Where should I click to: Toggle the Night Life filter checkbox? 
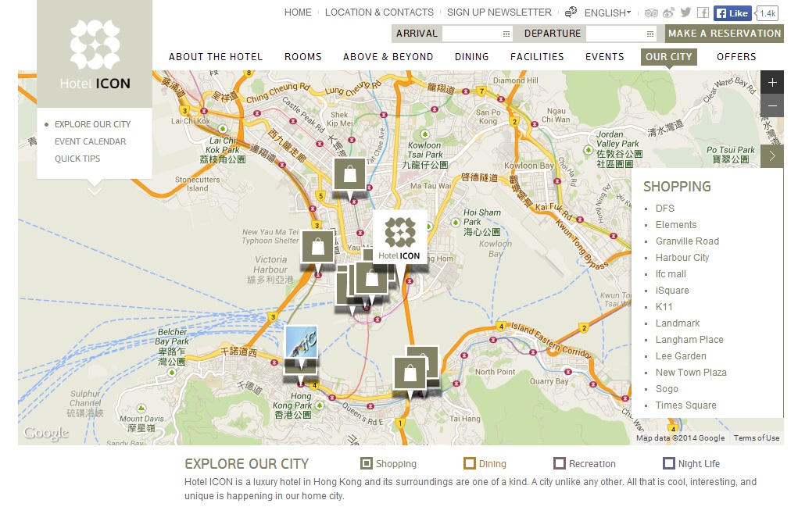click(x=668, y=463)
